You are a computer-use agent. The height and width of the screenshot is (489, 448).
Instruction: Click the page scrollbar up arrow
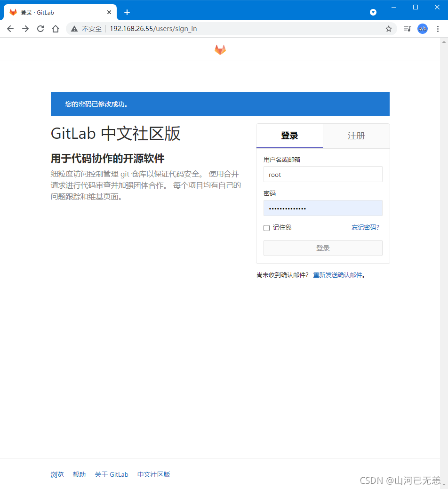(x=444, y=42)
